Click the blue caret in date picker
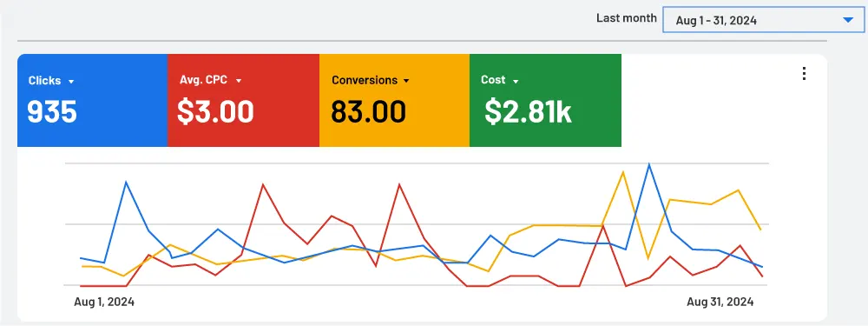The image size is (868, 326). coord(847,20)
